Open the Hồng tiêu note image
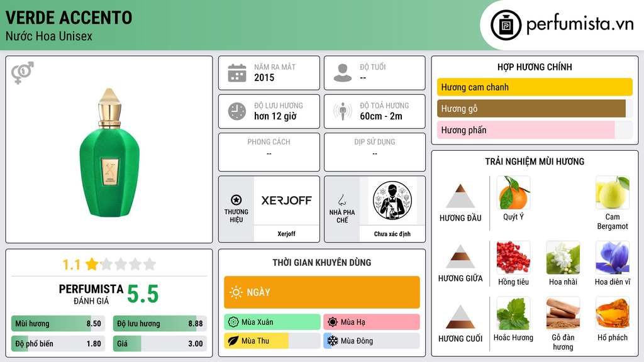Image resolution: width=644 pixels, height=362 pixels. (513, 257)
